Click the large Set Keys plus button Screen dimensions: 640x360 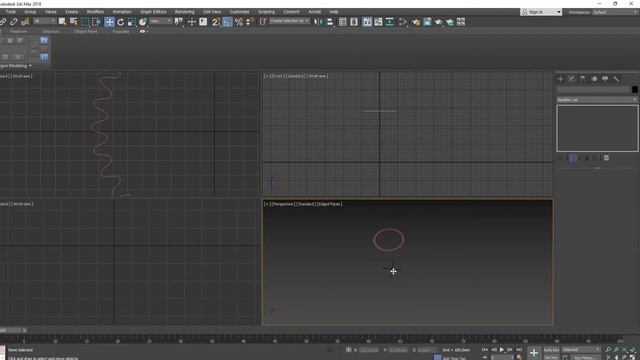click(x=534, y=353)
